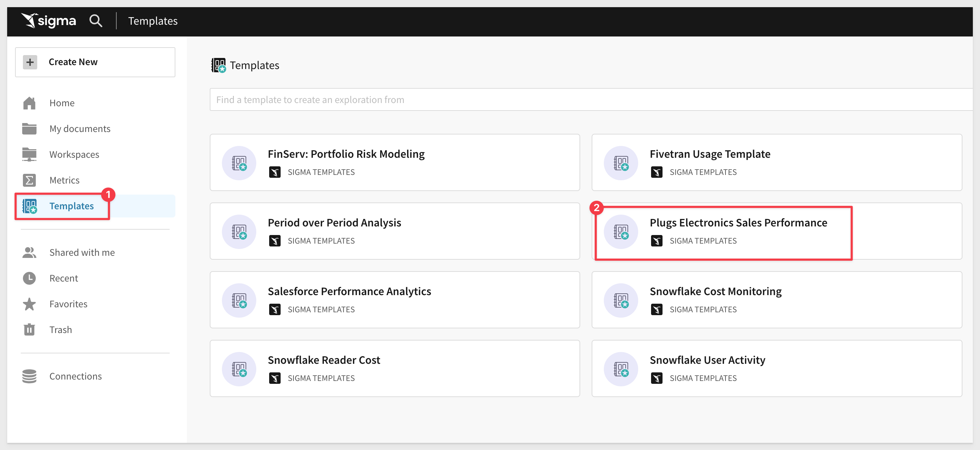The width and height of the screenshot is (980, 450).
Task: Go to My documents
Action: [x=80, y=129]
